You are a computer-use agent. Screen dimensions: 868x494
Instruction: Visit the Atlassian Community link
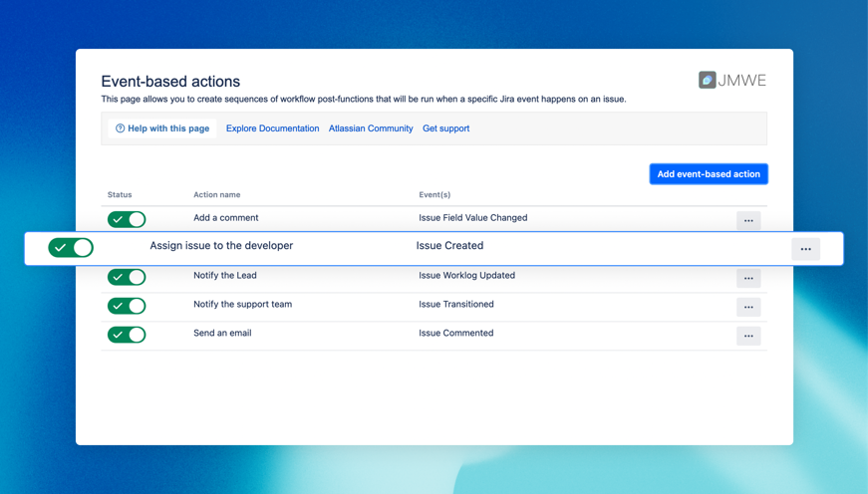point(371,128)
